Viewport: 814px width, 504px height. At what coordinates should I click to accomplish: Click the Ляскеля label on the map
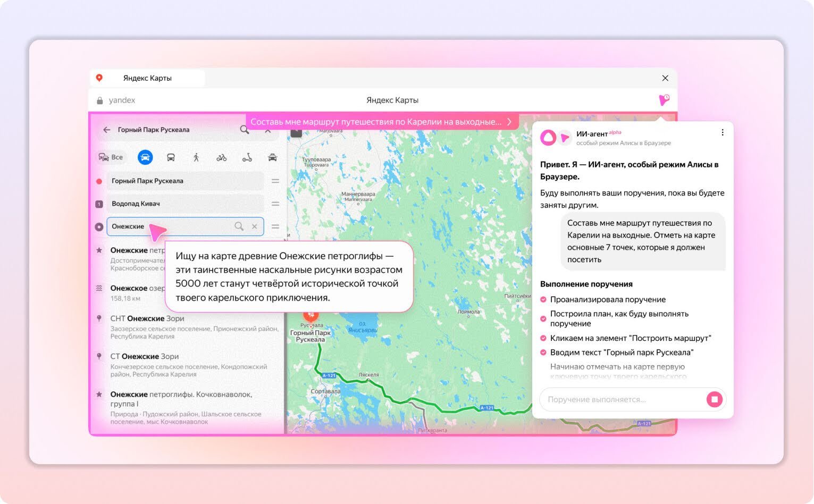[x=368, y=375]
